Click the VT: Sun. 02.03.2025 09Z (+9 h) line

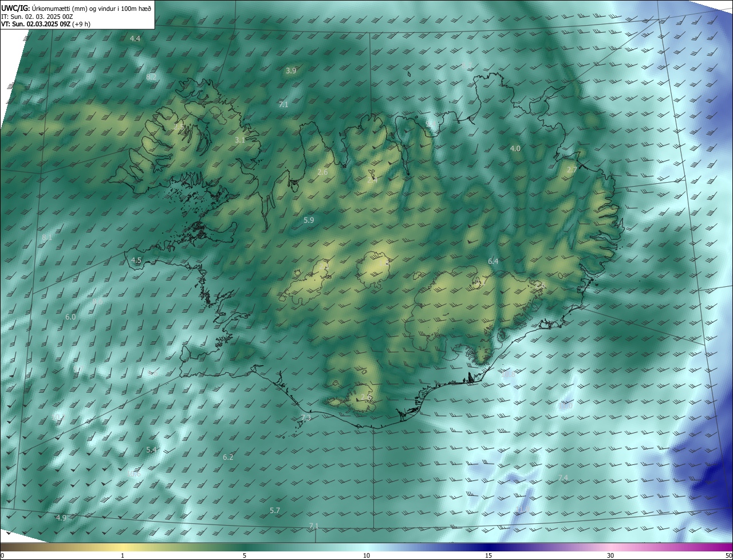tap(46, 24)
